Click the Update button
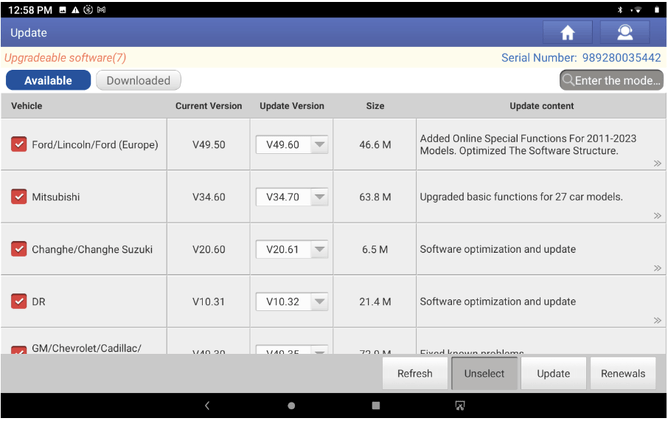Screen dimensions: 668x421 point(553,373)
